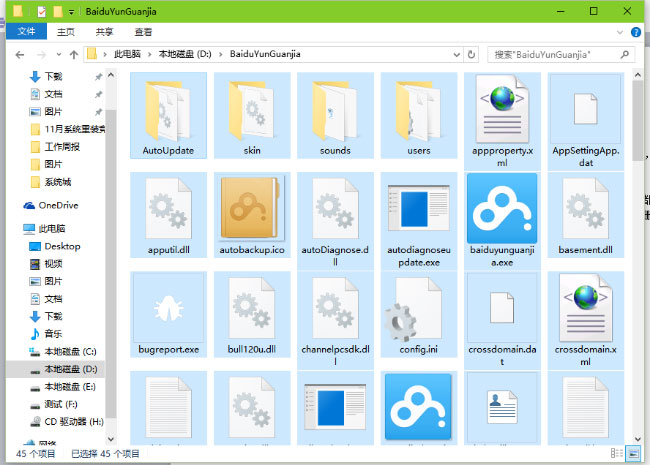Select the config.ini file

point(419,315)
